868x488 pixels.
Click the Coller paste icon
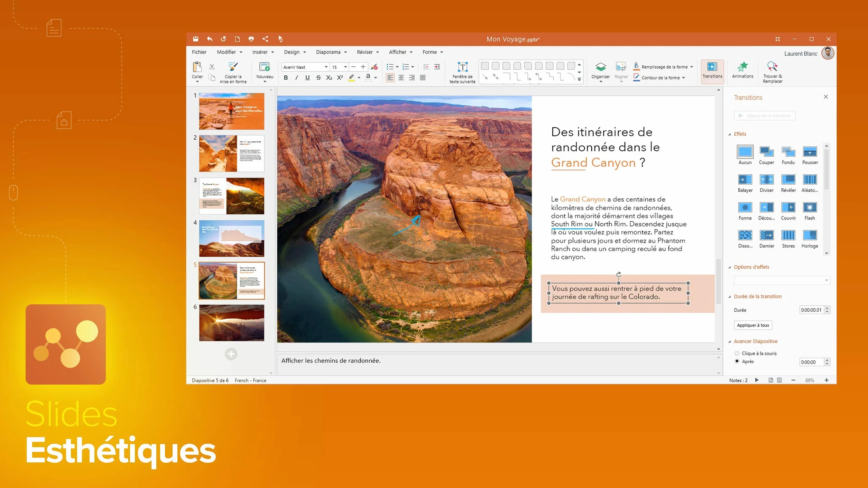pos(197,67)
